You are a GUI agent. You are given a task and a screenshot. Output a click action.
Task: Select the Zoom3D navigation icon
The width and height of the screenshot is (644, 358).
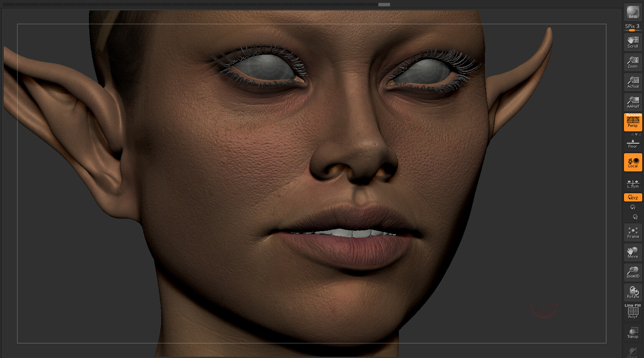pos(633,272)
